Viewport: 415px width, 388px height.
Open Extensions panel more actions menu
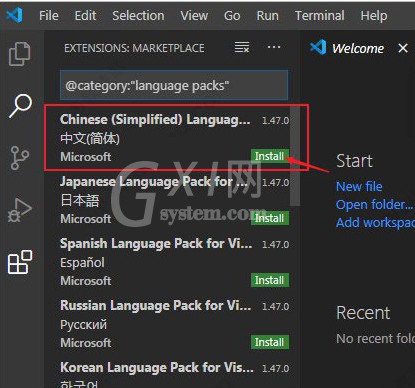click(274, 47)
